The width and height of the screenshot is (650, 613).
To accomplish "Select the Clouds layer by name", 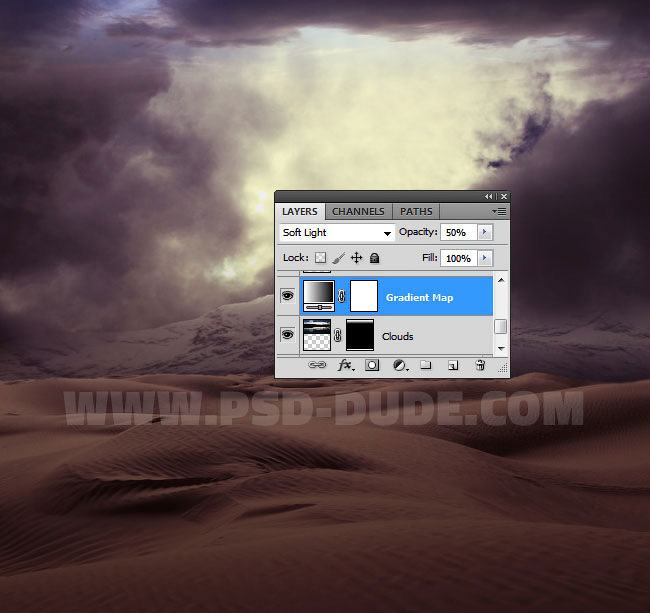I will 398,337.
